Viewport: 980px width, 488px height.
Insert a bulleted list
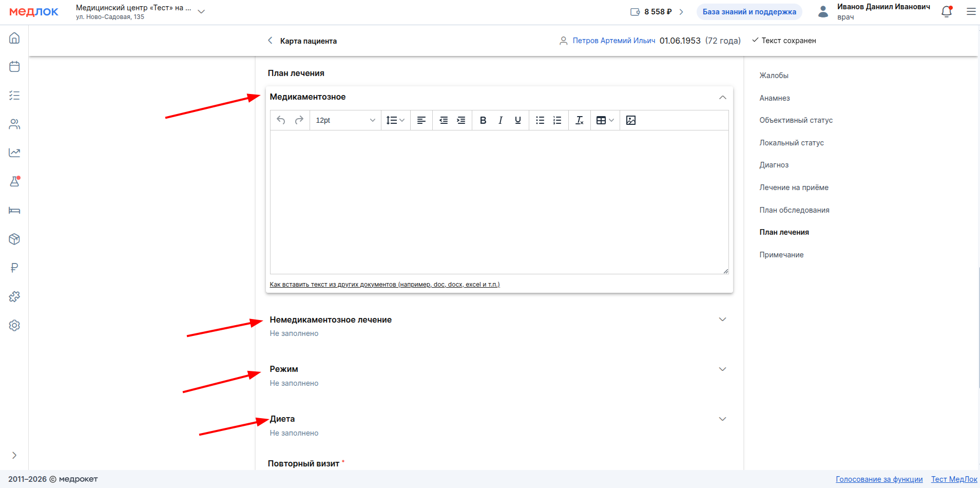click(540, 120)
